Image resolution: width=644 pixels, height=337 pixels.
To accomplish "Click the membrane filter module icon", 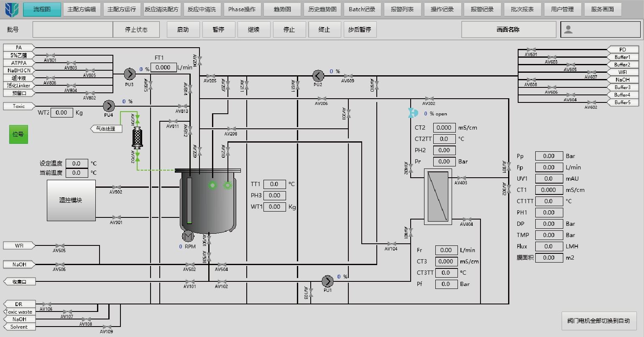I will [438, 197].
